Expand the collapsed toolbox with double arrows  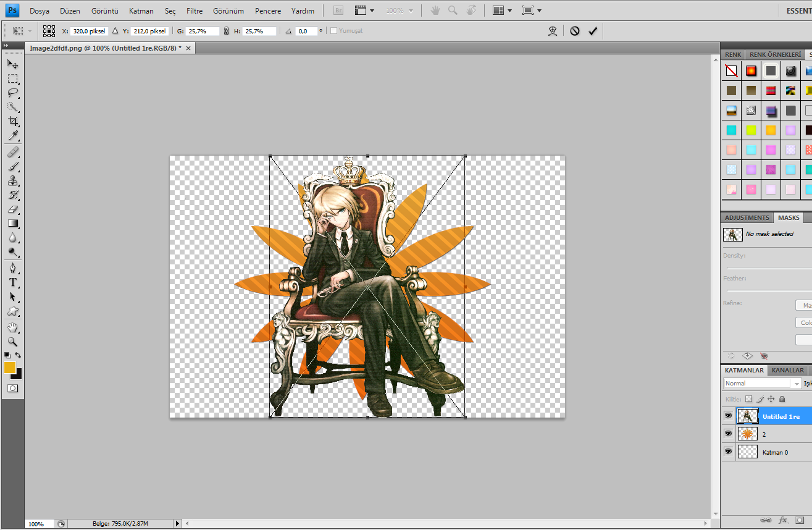coord(6,46)
